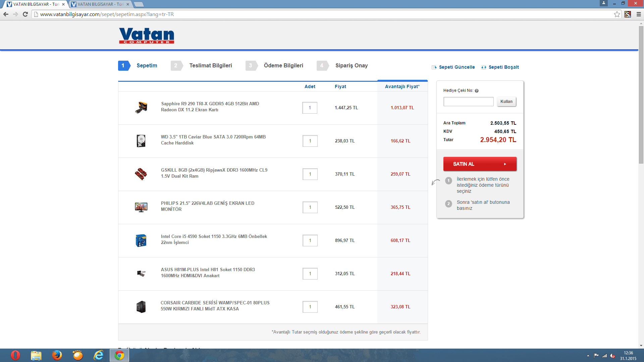Reload the page with refresh icon
This screenshot has width=644, height=362.
click(25, 14)
